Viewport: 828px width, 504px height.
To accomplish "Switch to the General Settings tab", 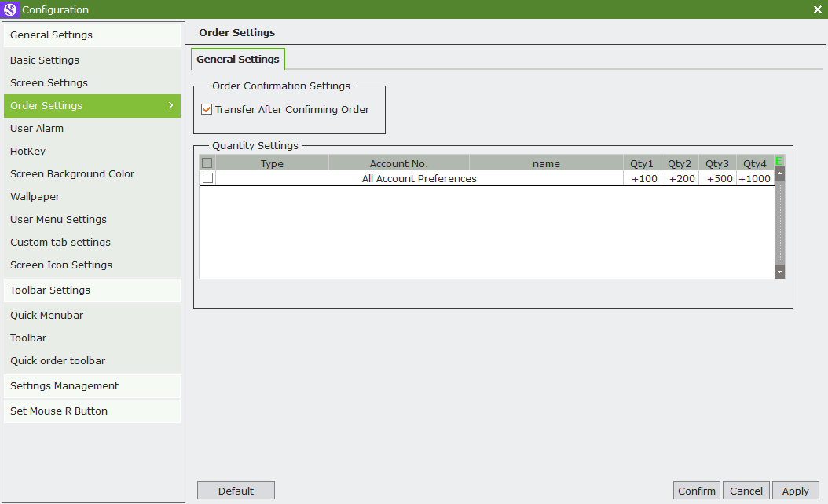I will (237, 59).
